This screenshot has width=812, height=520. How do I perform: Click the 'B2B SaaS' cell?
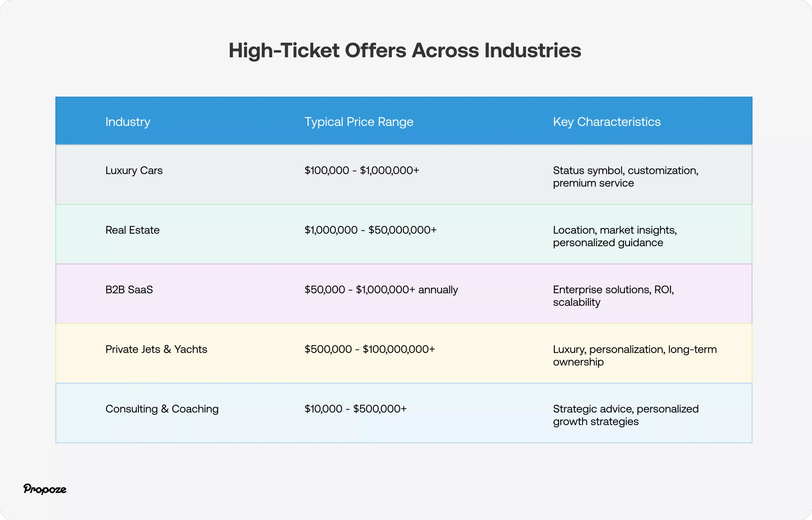[129, 290]
